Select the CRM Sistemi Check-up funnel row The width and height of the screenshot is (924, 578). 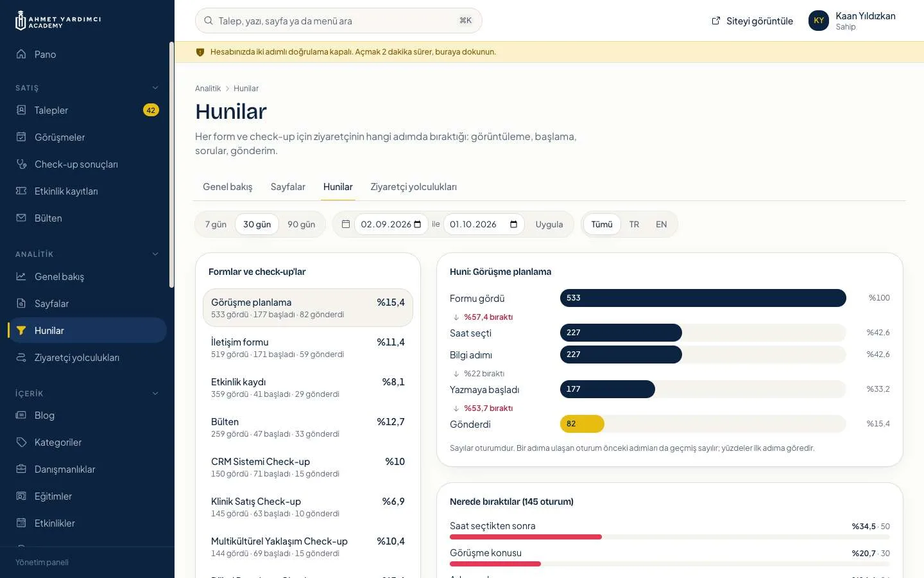[x=308, y=467]
